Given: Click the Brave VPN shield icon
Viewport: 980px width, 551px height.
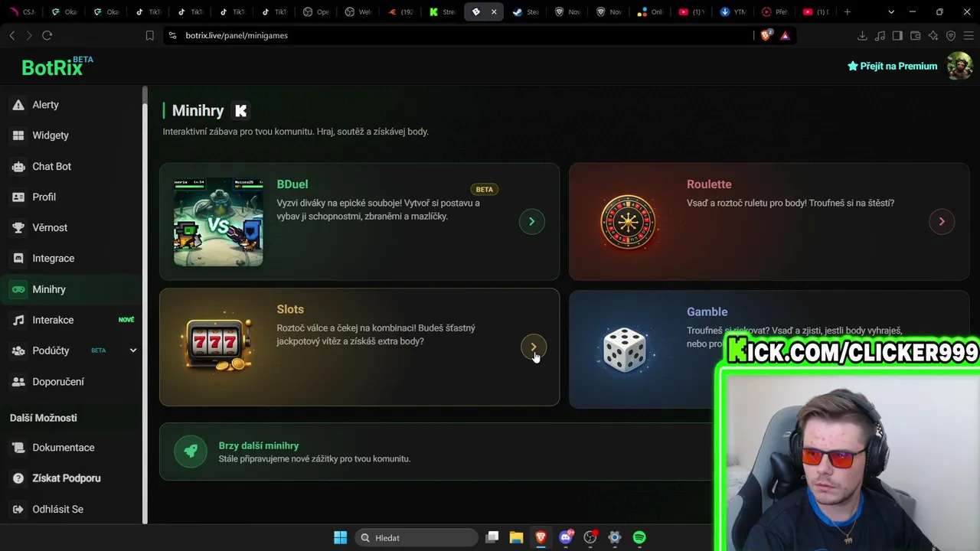Looking at the screenshot, I should tap(951, 35).
